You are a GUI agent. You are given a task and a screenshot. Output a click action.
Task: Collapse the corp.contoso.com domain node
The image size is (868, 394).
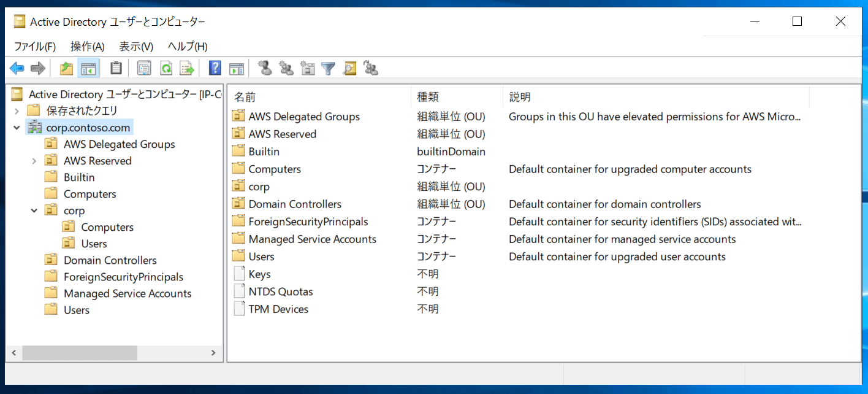tap(17, 128)
